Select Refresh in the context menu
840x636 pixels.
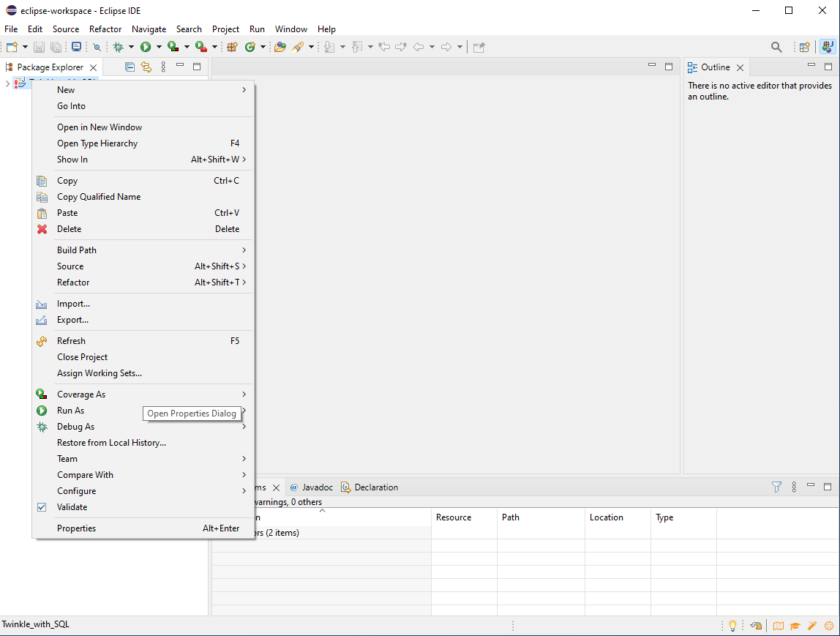pyautogui.click(x=142, y=341)
